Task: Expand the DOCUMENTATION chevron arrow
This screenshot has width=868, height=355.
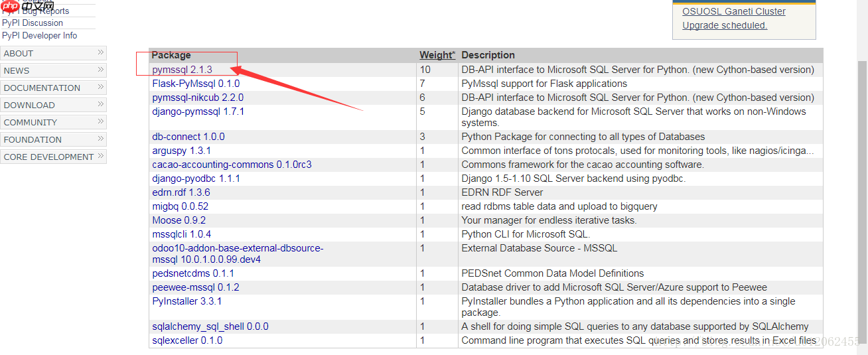Action: click(101, 87)
